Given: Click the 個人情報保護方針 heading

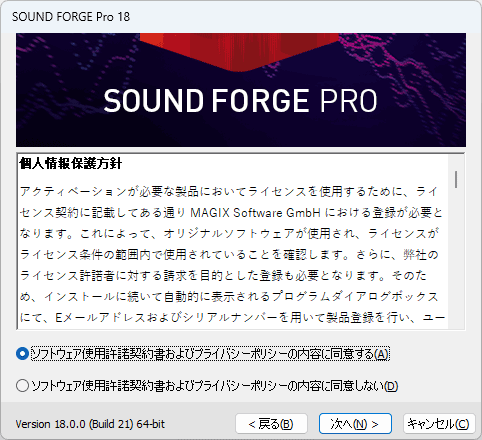Looking at the screenshot, I should [70, 163].
